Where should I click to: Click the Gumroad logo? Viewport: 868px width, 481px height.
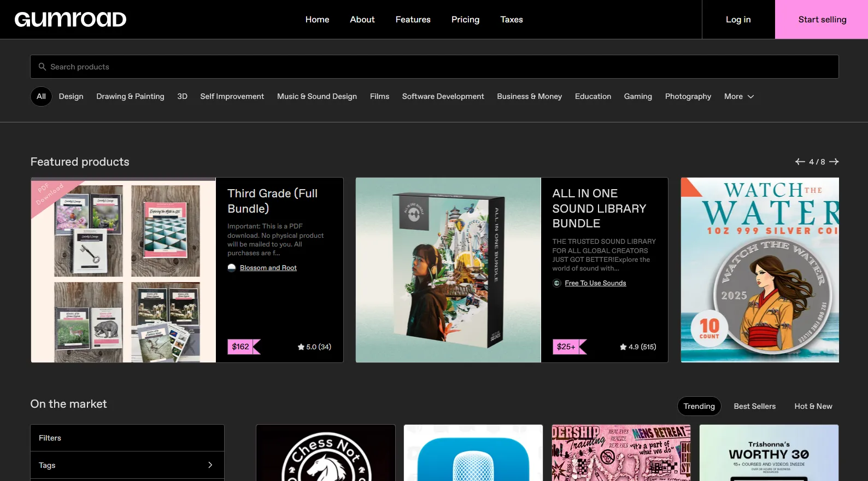(x=71, y=20)
